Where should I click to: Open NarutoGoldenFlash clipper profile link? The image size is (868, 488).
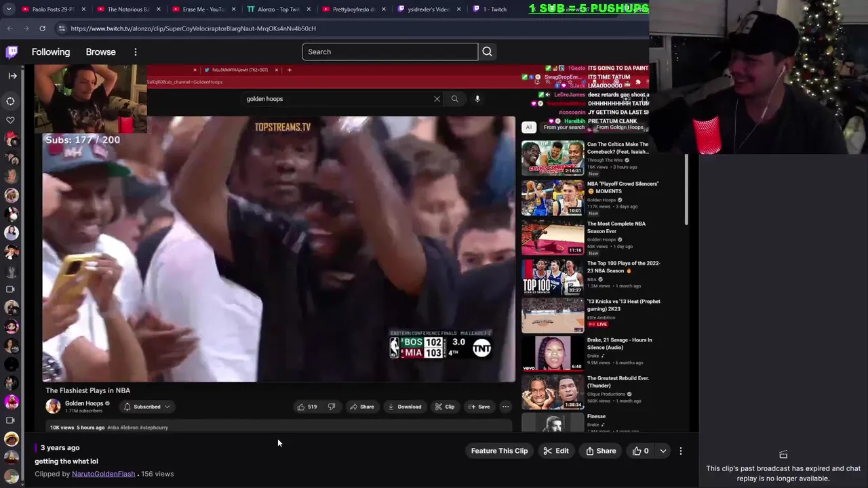click(x=103, y=474)
